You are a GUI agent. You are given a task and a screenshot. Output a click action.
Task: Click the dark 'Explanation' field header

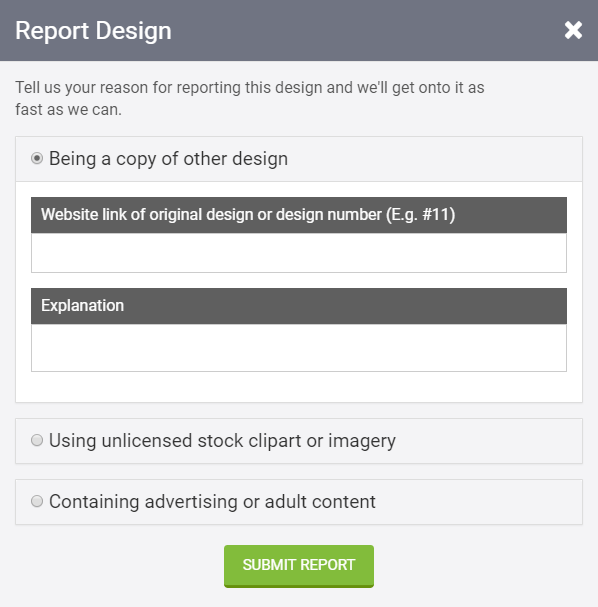(x=299, y=306)
